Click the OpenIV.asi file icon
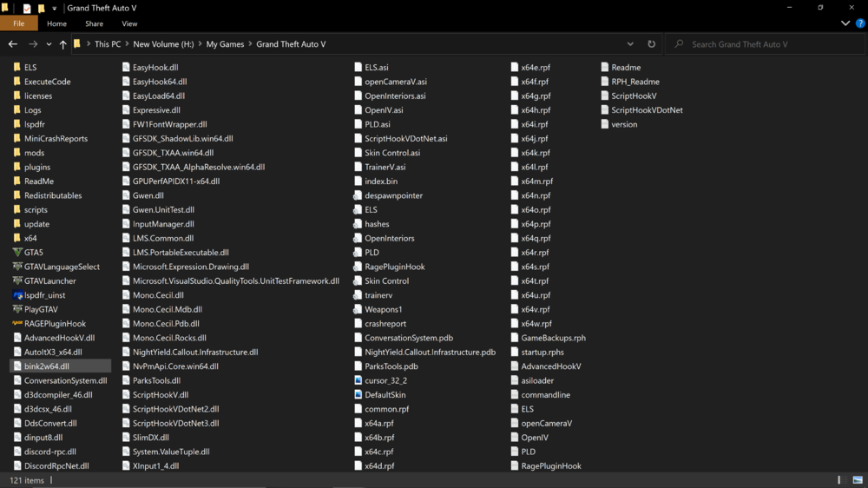 point(358,109)
